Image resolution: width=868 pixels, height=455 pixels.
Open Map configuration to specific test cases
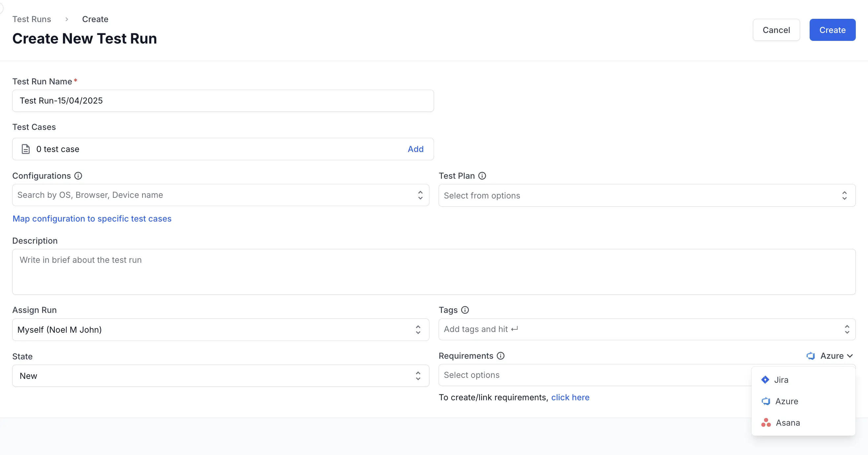92,219
